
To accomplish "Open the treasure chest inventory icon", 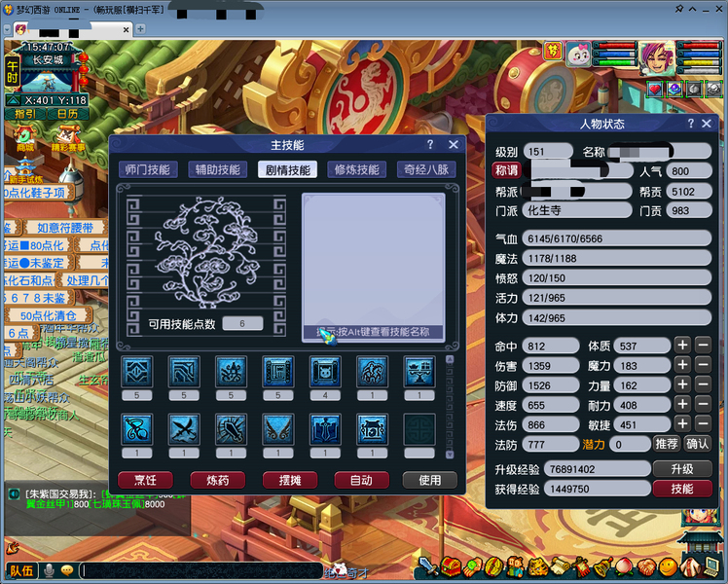I will tap(451, 567).
